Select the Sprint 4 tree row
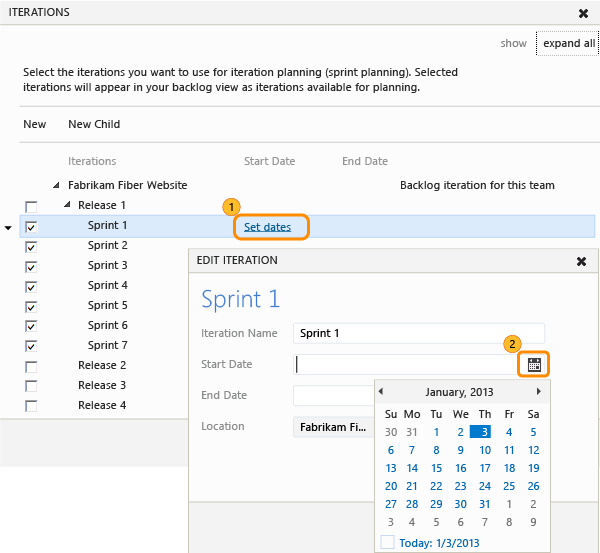The width and height of the screenshot is (600, 553). (108, 285)
